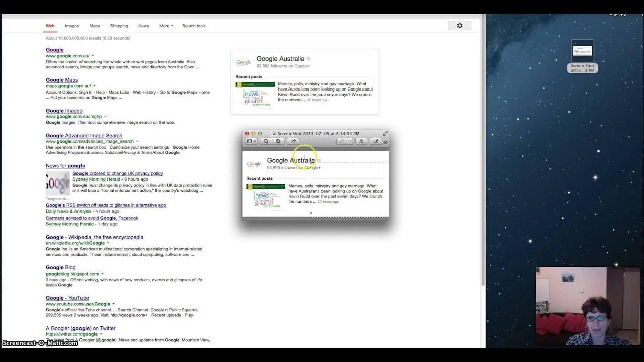This screenshot has height=362, width=644.
Task: Open the "News for google" link
Action: [x=65, y=166]
